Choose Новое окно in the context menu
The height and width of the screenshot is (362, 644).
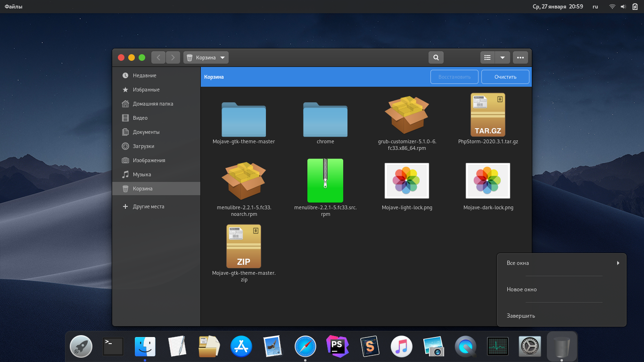pyautogui.click(x=561, y=289)
